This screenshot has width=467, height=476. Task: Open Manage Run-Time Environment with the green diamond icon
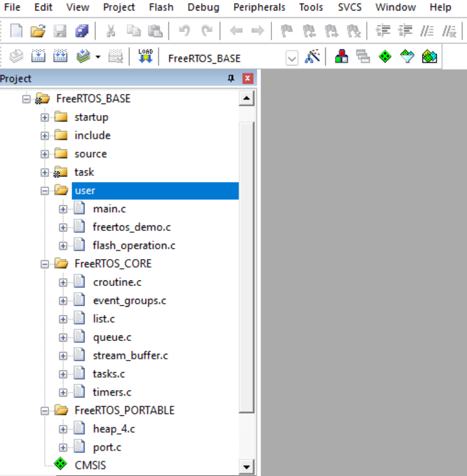click(x=385, y=56)
